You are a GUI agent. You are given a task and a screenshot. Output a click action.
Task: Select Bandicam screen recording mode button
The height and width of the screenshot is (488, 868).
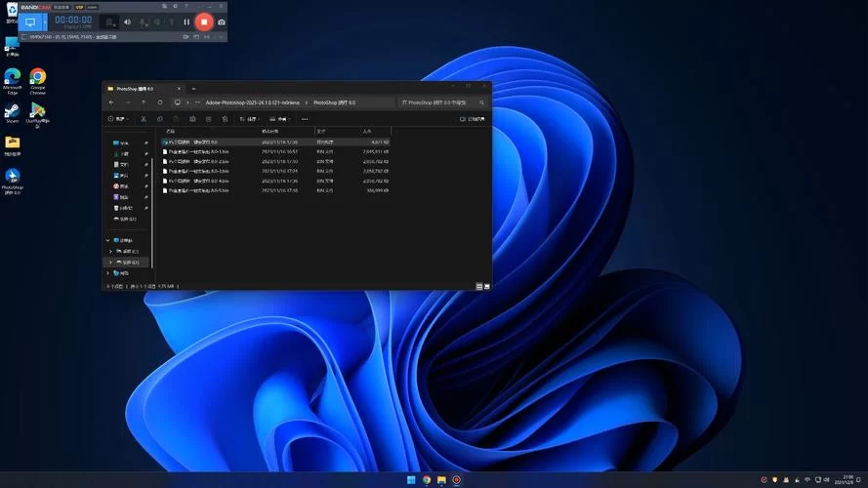click(30, 22)
